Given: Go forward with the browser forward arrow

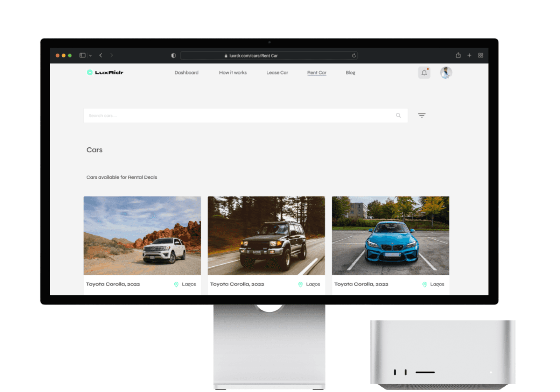Looking at the screenshot, I should tap(112, 55).
